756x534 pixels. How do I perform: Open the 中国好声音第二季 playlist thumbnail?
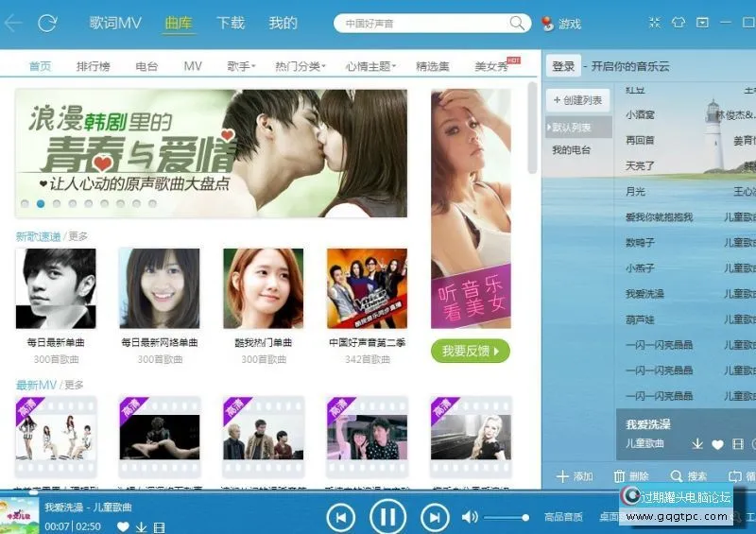367,288
